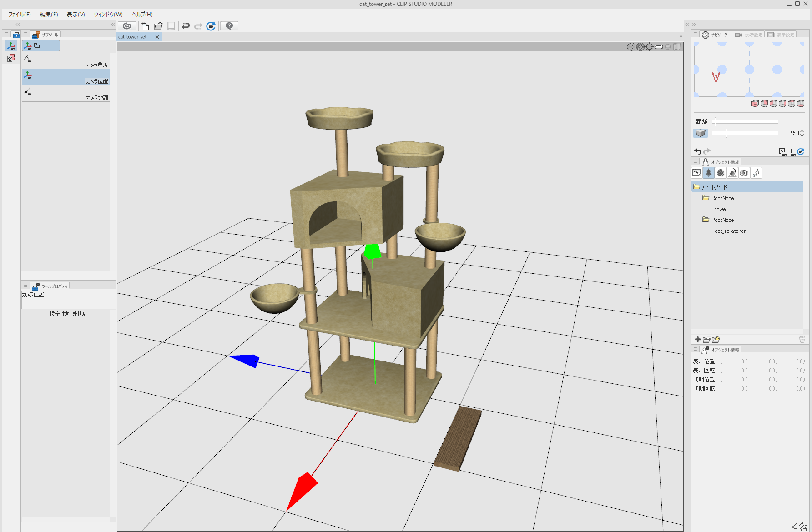Toggle bone display in the viewport

[x=659, y=46]
